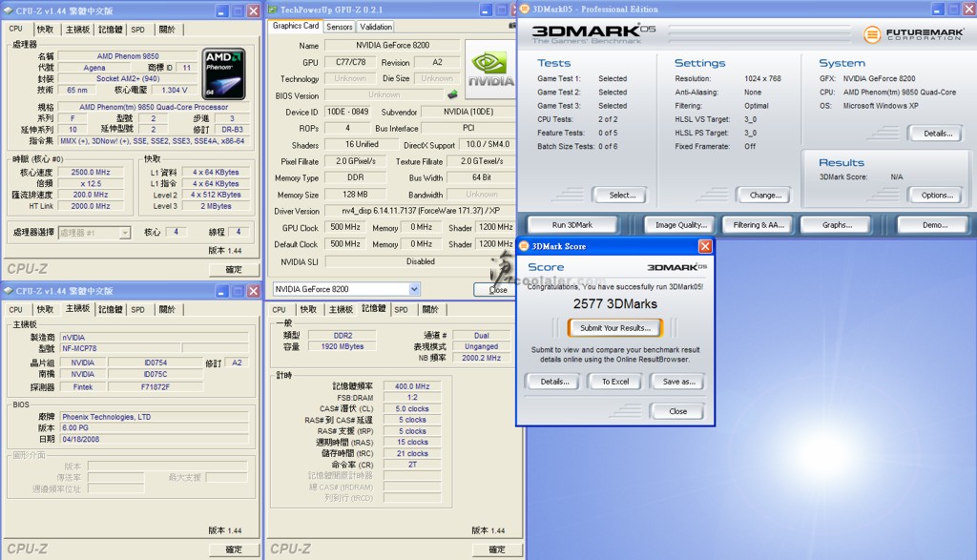The image size is (977, 560).
Task: Open Graphs... in 3DMark05
Action: click(x=836, y=225)
